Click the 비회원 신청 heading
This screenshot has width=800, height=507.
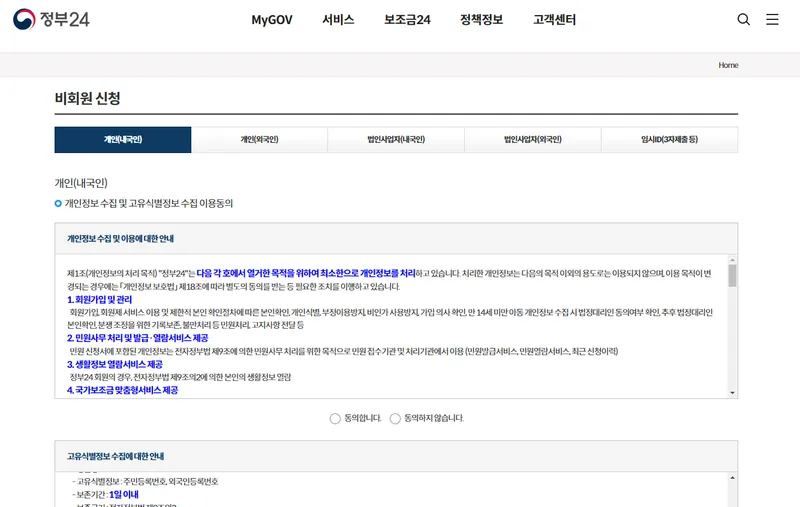87,98
